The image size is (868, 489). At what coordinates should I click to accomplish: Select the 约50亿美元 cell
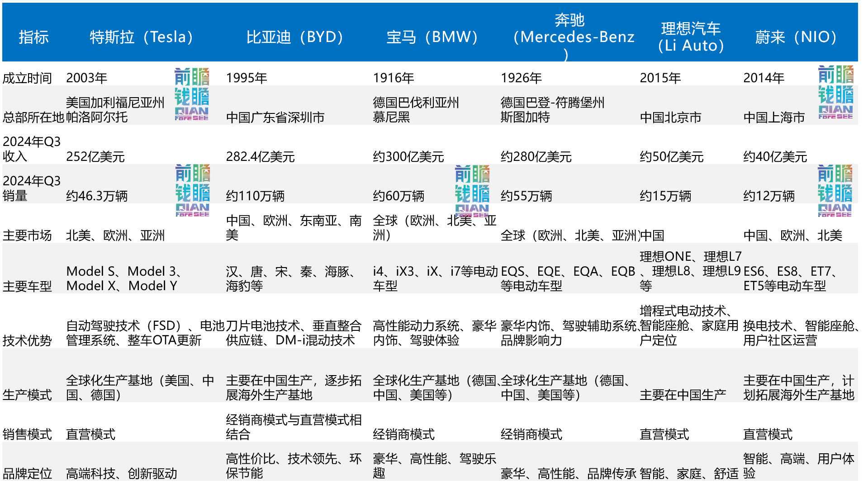point(672,157)
